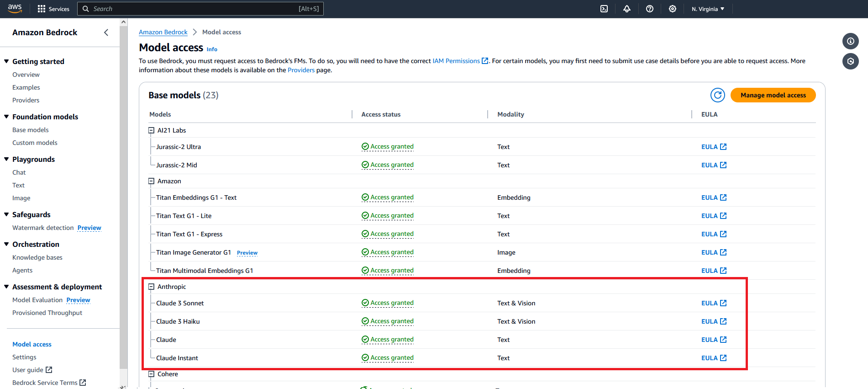This screenshot has width=868, height=389.
Task: Open external EULA icon for Jurassic-2 Ultra
Action: tap(723, 147)
